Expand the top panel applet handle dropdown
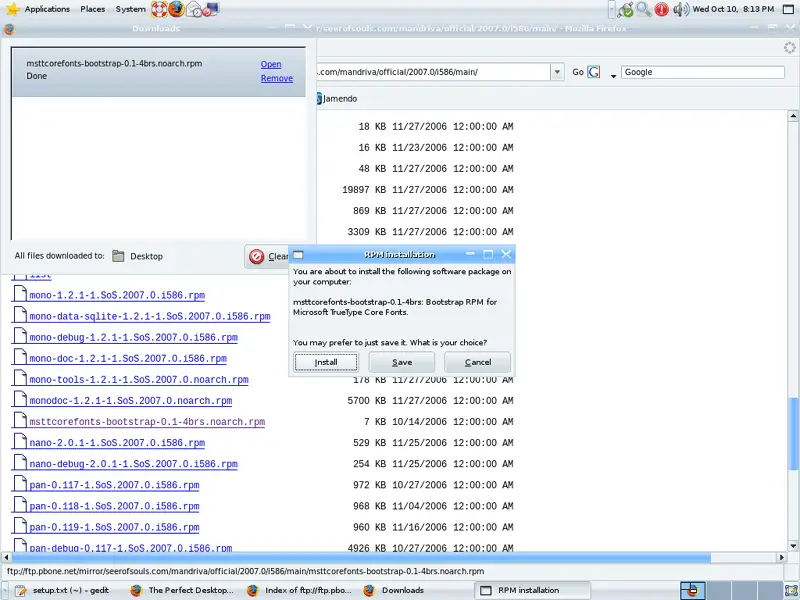 pos(611,9)
